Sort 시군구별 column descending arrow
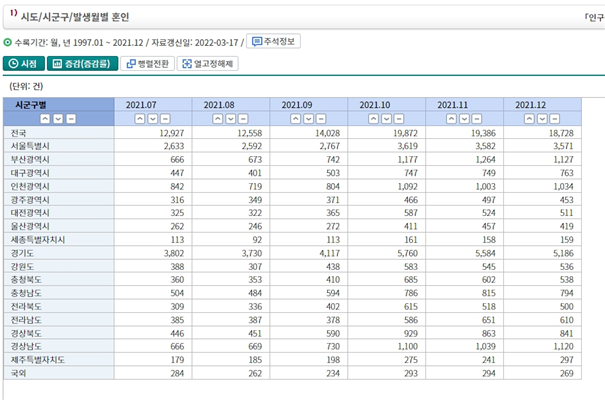 pyautogui.click(x=58, y=119)
